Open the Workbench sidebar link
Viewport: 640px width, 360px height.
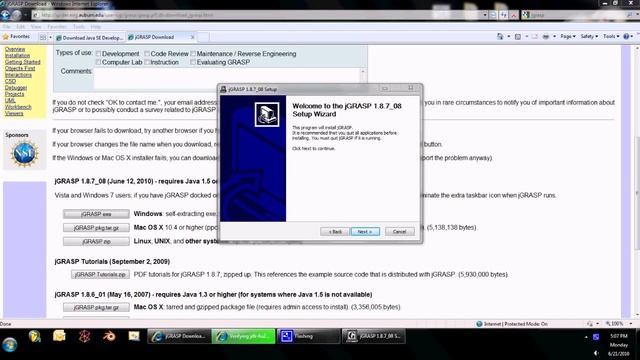coord(18,107)
